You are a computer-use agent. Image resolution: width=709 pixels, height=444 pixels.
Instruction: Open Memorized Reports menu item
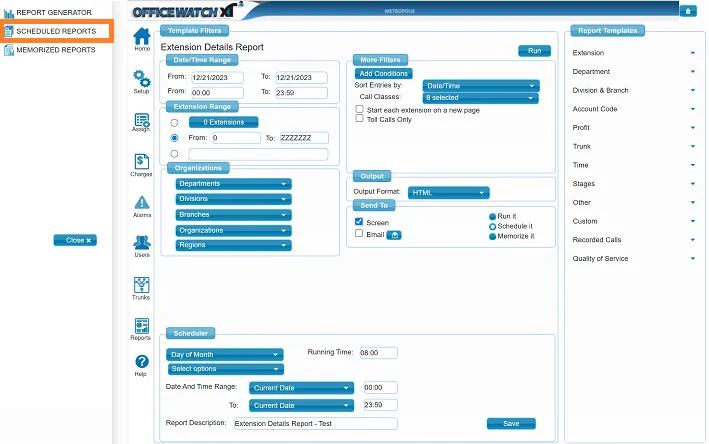[x=56, y=50]
